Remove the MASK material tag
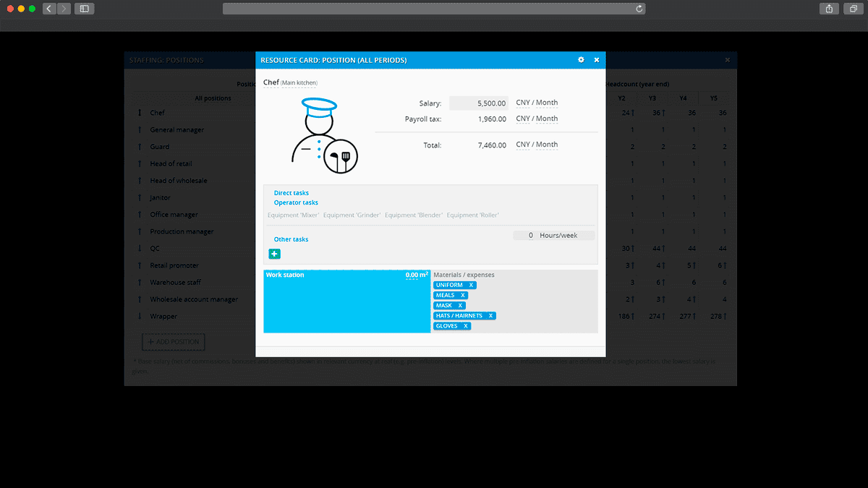This screenshot has height=488, width=868. point(459,306)
